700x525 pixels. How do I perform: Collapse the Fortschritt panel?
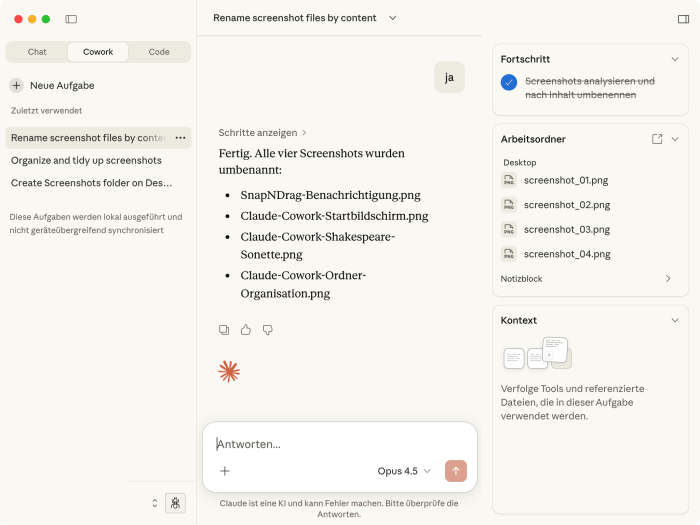[675, 59]
